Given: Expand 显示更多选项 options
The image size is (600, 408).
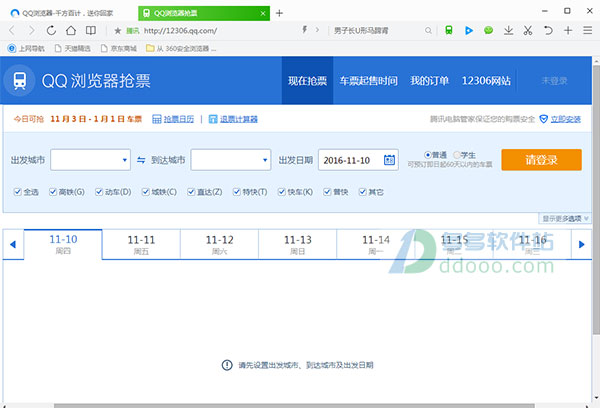Looking at the screenshot, I should click(565, 219).
